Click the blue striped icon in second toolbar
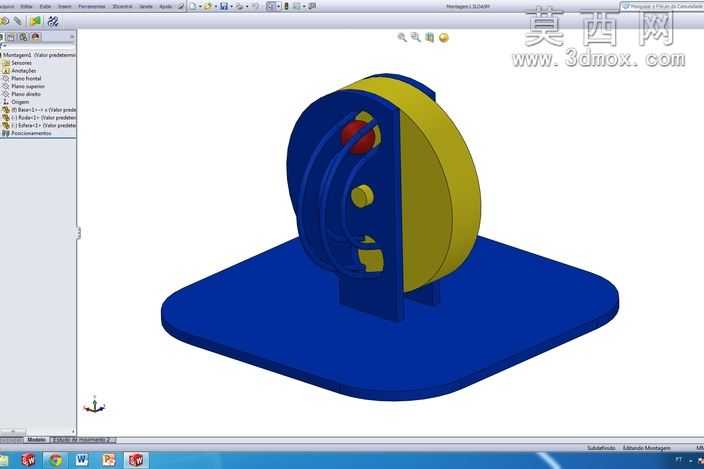Viewport: 704px width, 469px height. pos(53,21)
